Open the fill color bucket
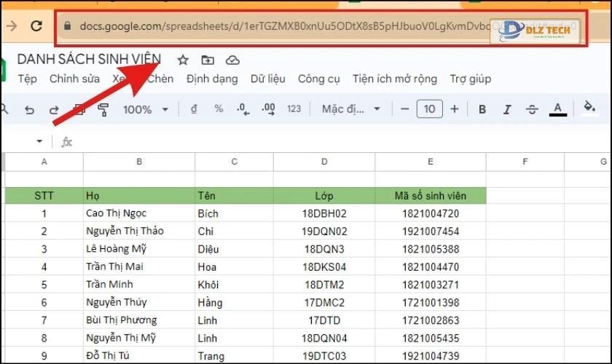This screenshot has height=364, width=612. [x=589, y=108]
